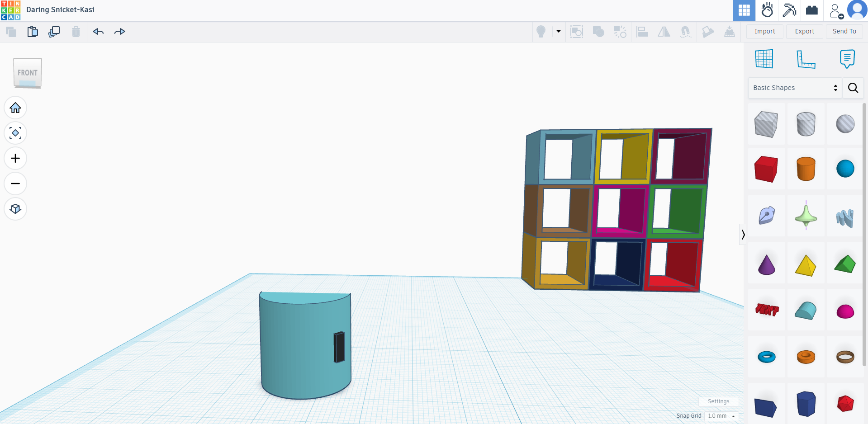Select the orange Cylinder shape
Image resolution: width=868 pixels, height=424 pixels.
point(806,169)
